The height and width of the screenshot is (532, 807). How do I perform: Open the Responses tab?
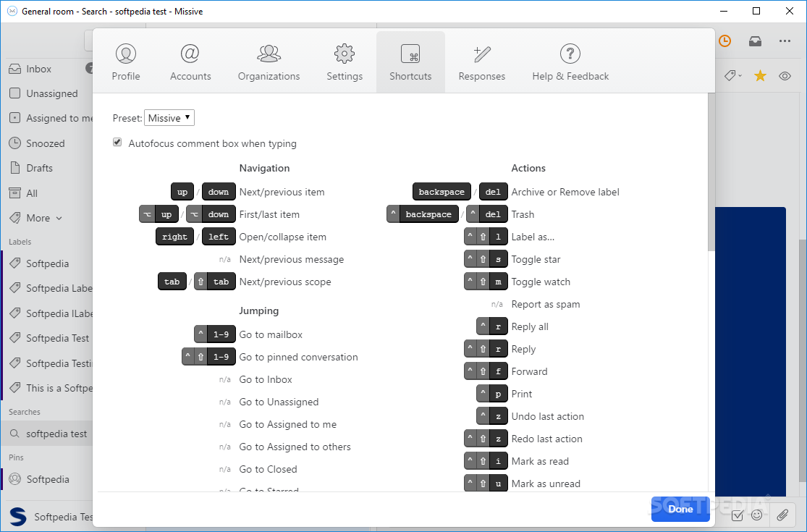482,62
